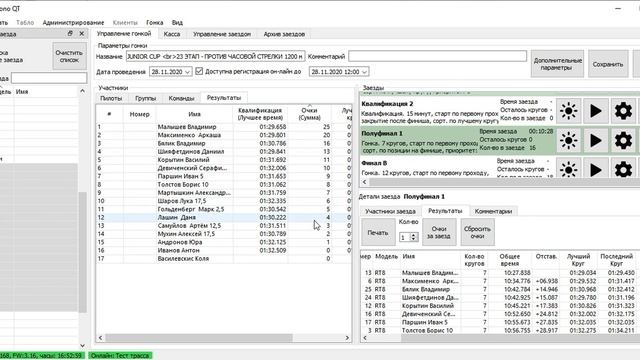The image size is (640, 360).
Task: Open the online registration deadline dropdown
Action: click(364, 72)
